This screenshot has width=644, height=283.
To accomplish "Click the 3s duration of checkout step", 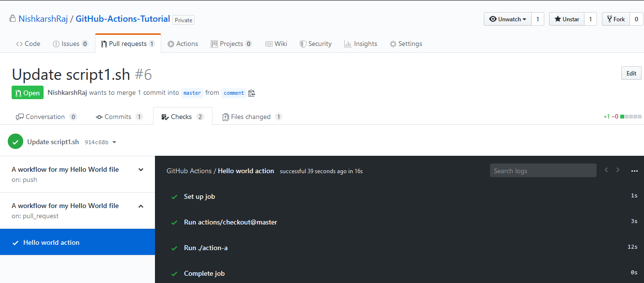I will point(634,221).
